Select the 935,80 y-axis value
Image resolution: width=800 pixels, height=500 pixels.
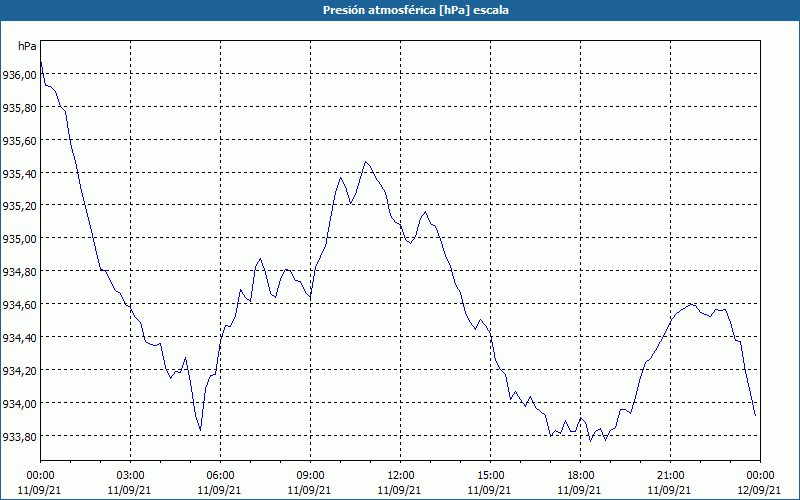click(19, 107)
